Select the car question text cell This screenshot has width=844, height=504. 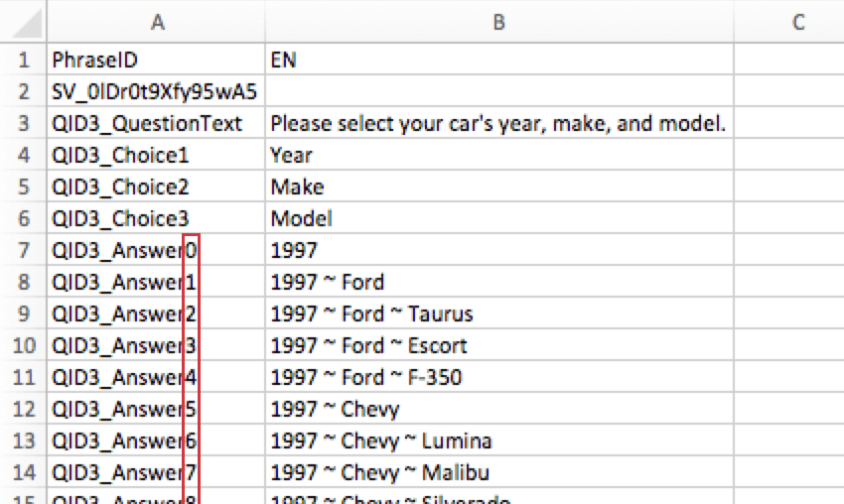[498, 124]
